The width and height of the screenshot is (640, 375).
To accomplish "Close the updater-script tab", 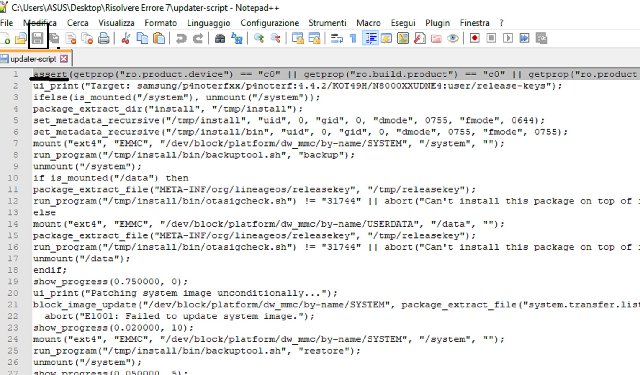I will pos(64,59).
